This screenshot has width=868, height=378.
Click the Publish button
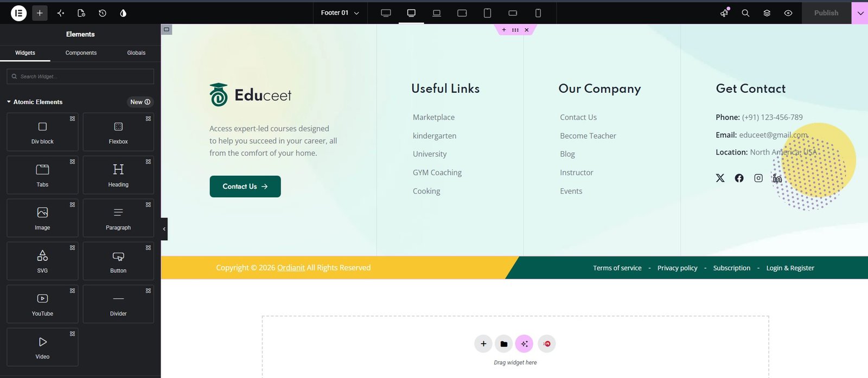coord(826,13)
